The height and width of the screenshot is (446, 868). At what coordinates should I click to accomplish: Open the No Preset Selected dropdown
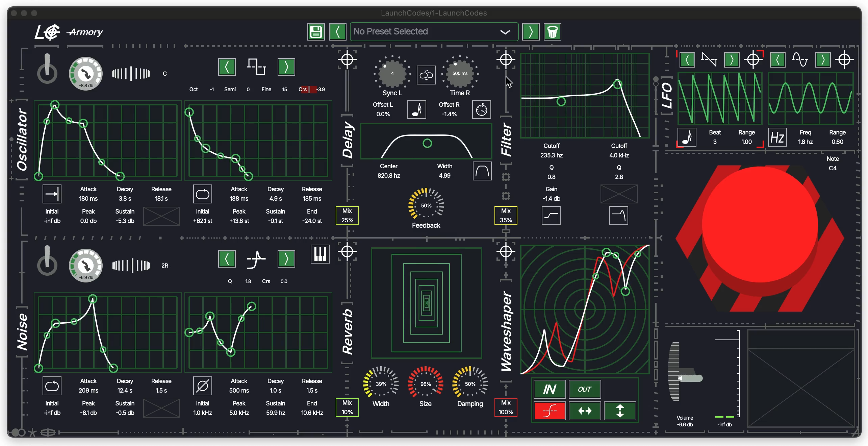click(434, 32)
